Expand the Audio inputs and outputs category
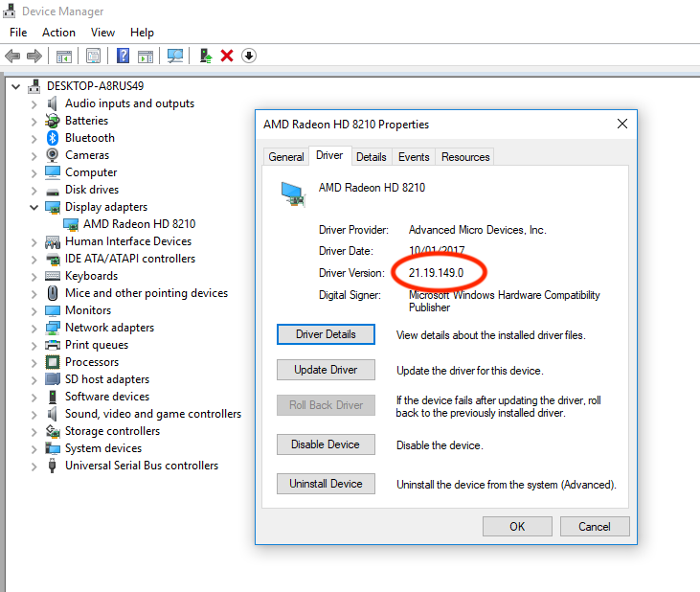Image resolution: width=700 pixels, height=592 pixels. [x=34, y=104]
